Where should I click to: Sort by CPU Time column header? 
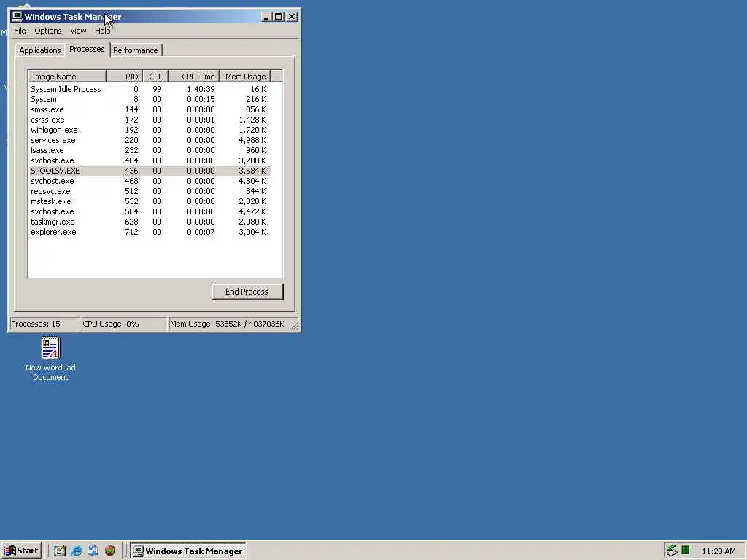tap(194, 76)
